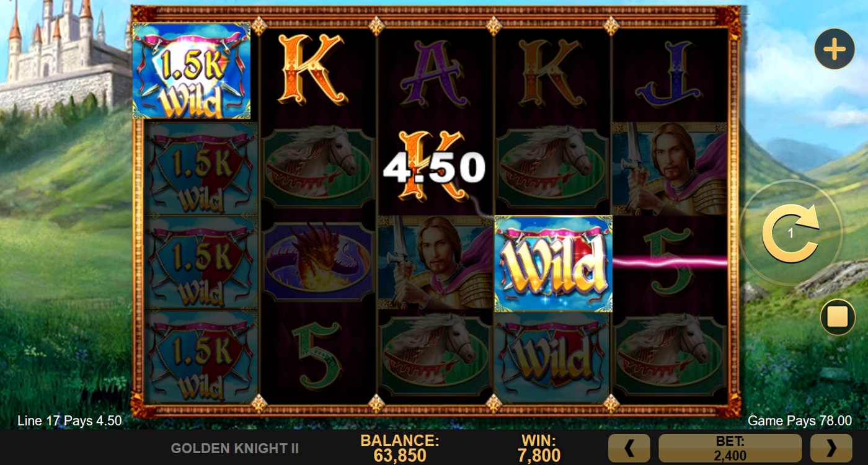Select the green 5 on reel two
868x465 pixels.
317,356
